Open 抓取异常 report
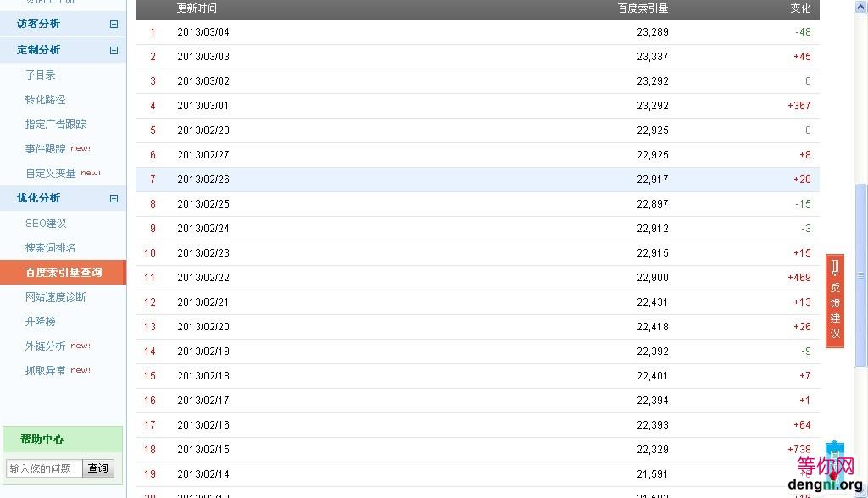 [x=46, y=371]
